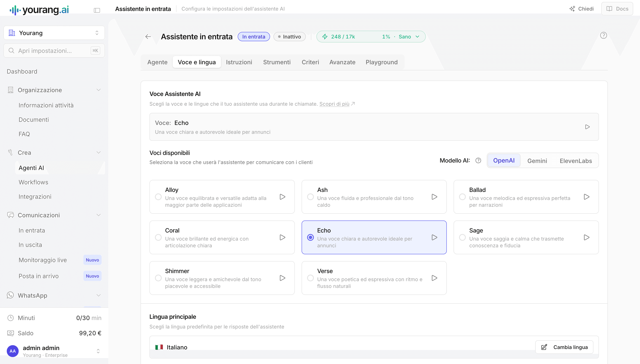Viewport: 640px width, 364px height.
Task: Open the Yourang organization switcher
Action: [x=54, y=33]
